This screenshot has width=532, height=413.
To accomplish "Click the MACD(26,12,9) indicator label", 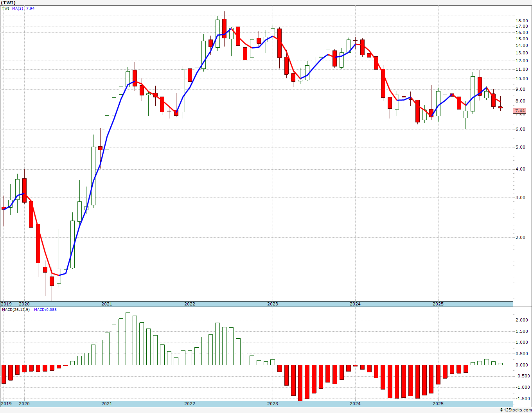I will pos(16,310).
